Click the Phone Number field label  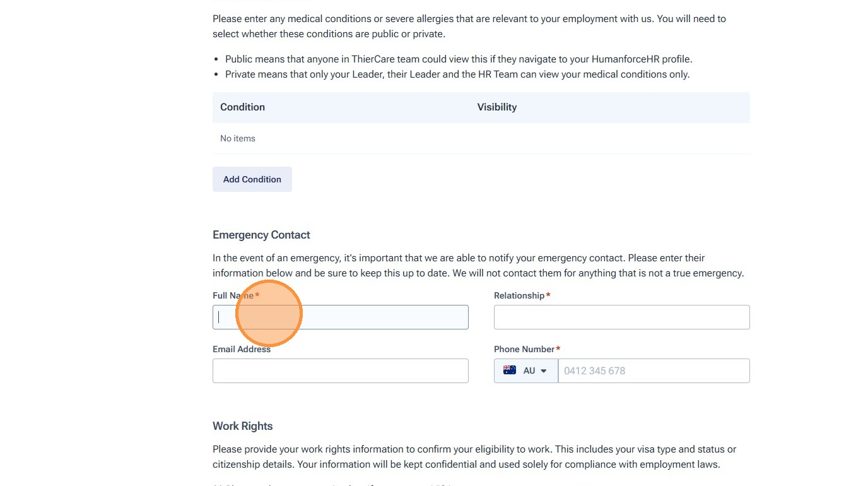click(x=524, y=349)
